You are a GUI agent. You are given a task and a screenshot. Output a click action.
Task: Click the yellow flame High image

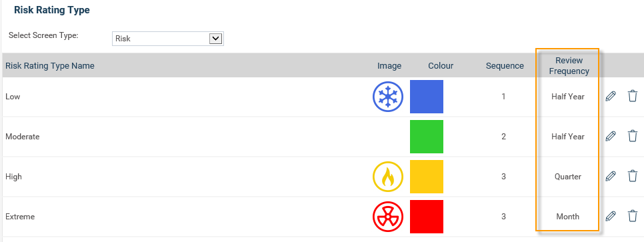388,177
